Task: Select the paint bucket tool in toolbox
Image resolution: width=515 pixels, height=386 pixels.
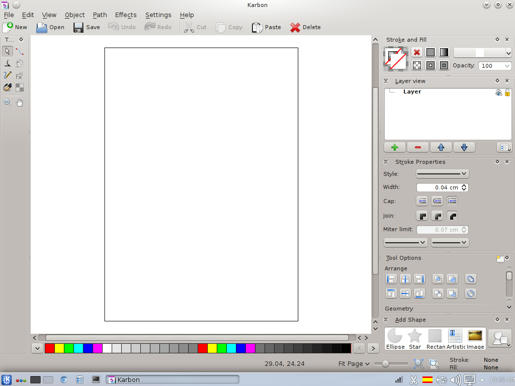Action: point(7,87)
